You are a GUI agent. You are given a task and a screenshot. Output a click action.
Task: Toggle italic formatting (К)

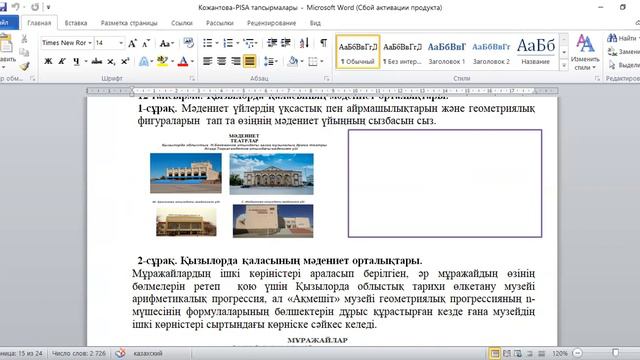(x=62, y=61)
